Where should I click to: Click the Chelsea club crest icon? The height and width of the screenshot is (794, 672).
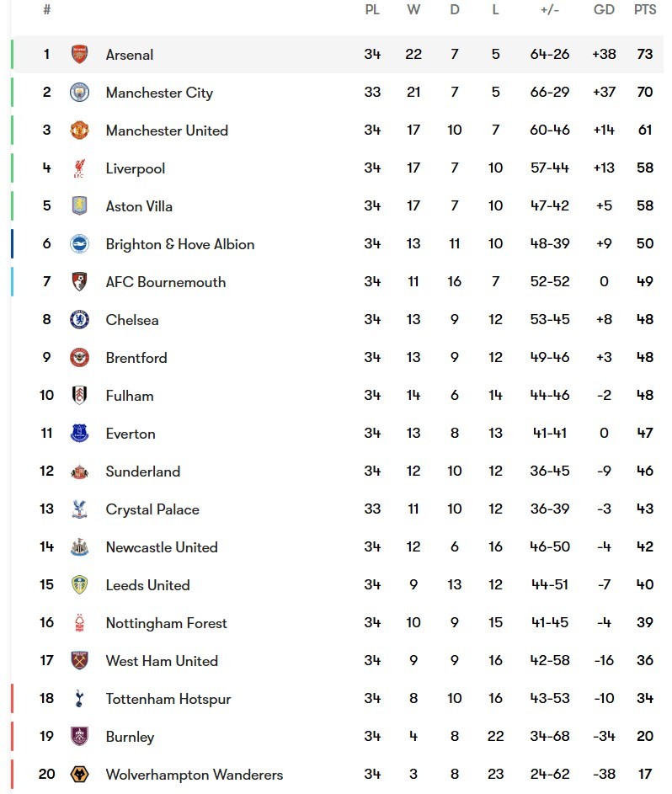(x=79, y=320)
